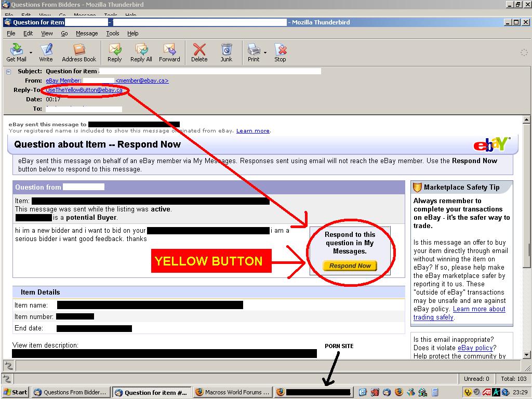532x399 pixels.
Task: Click the yellow Respond Now button
Action: (350, 265)
